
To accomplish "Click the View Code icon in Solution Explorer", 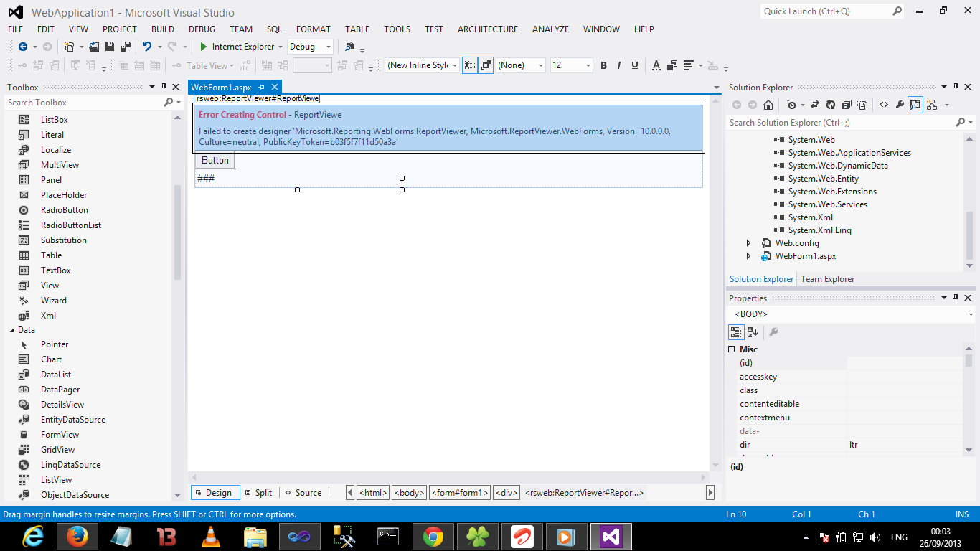I will [884, 105].
